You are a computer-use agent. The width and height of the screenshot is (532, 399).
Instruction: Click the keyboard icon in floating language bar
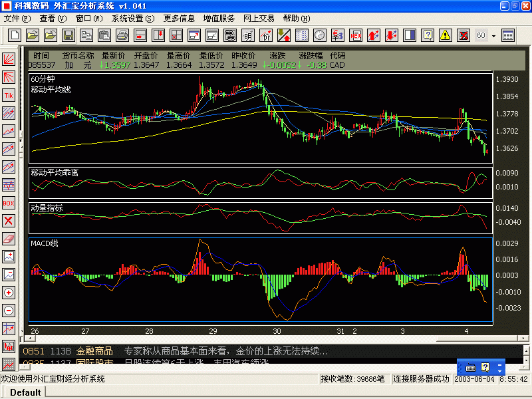click(471, 368)
